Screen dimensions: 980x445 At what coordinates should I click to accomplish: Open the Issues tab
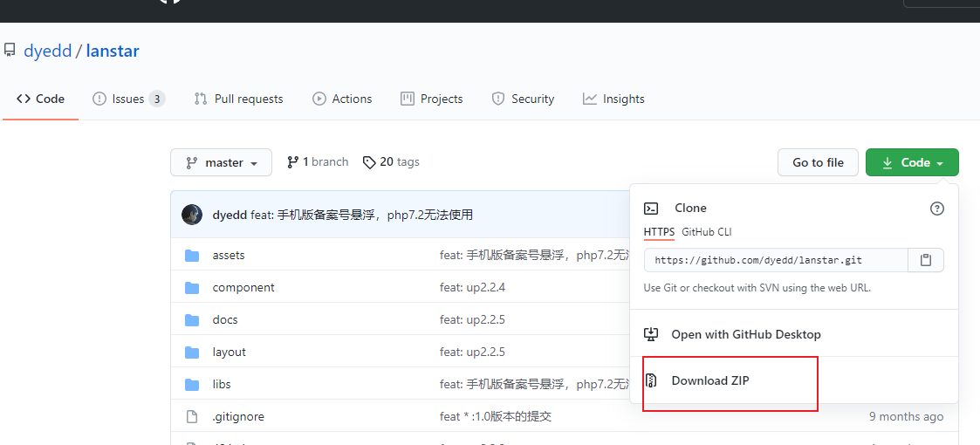coord(129,99)
